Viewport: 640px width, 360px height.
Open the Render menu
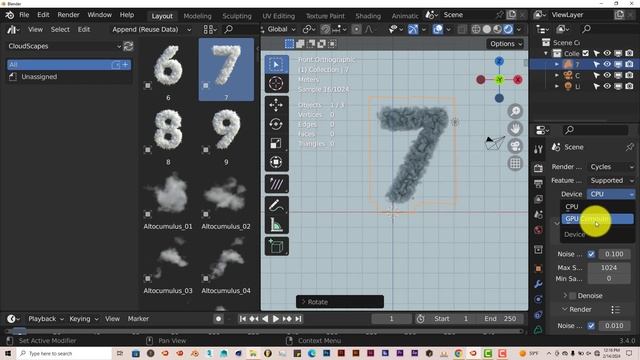(x=68, y=15)
